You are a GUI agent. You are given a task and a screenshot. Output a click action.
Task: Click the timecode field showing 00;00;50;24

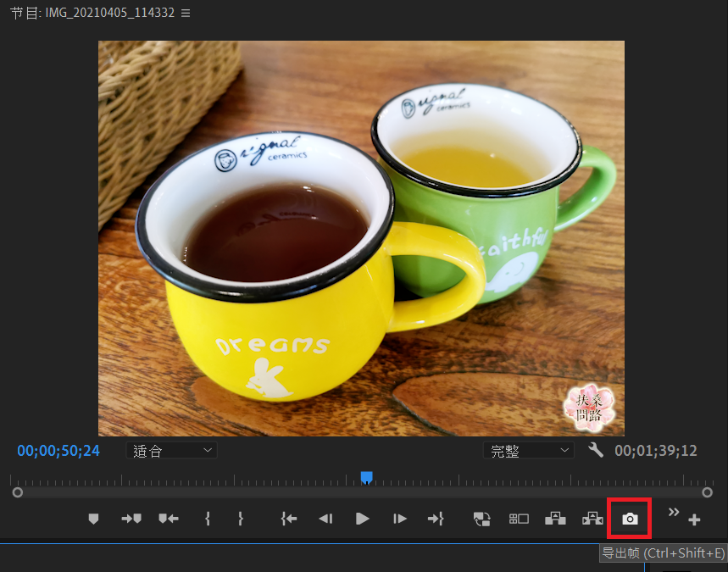(x=58, y=450)
